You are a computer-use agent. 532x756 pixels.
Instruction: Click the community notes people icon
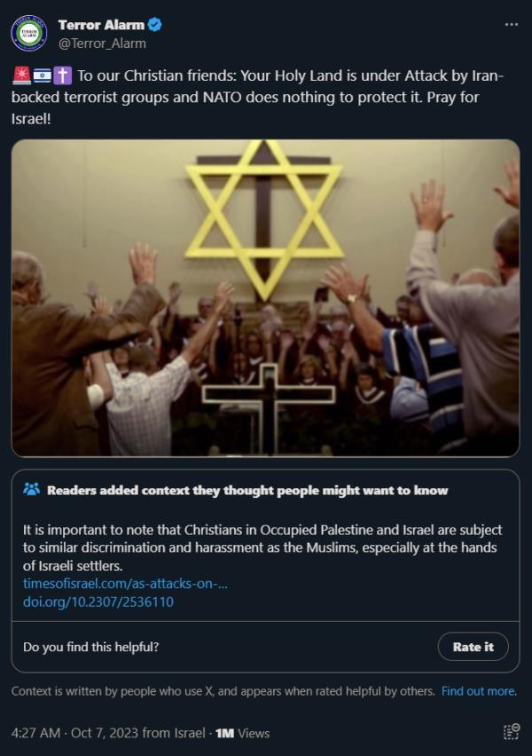(31, 490)
